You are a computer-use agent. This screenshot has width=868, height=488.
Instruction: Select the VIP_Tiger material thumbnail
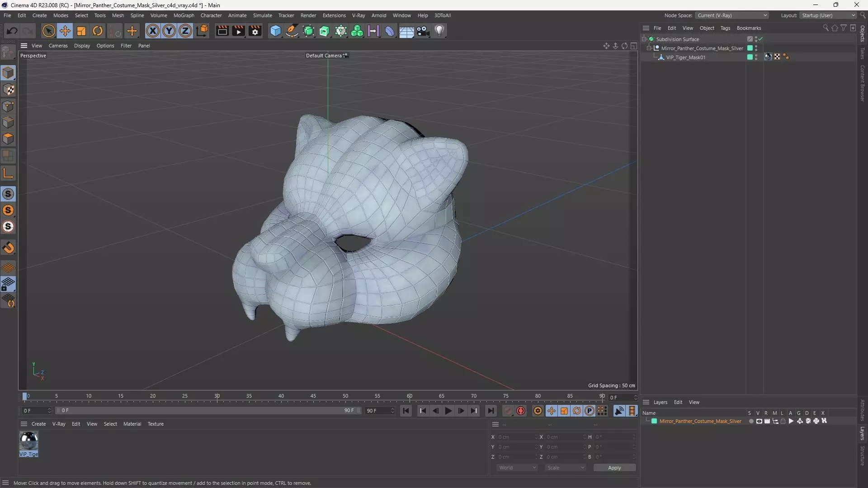[28, 441]
